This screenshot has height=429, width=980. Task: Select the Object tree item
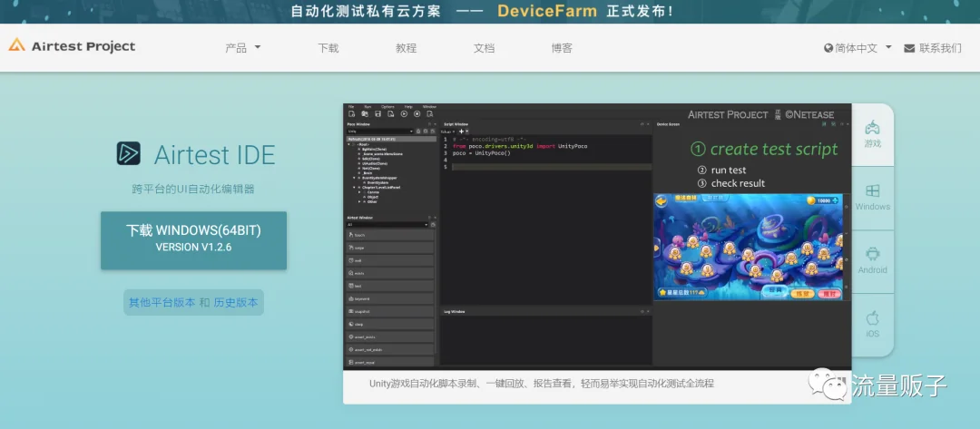click(373, 197)
